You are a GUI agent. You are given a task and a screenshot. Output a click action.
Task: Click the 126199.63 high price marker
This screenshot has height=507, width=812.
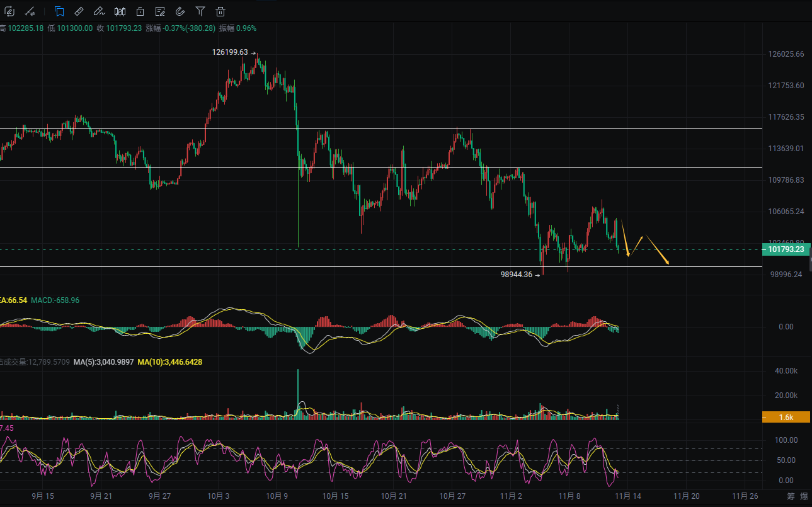(x=231, y=52)
